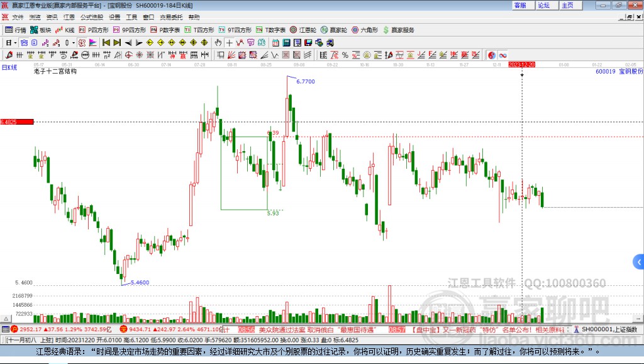Open the 帮助 menu
644x364 pixels.
tap(194, 17)
